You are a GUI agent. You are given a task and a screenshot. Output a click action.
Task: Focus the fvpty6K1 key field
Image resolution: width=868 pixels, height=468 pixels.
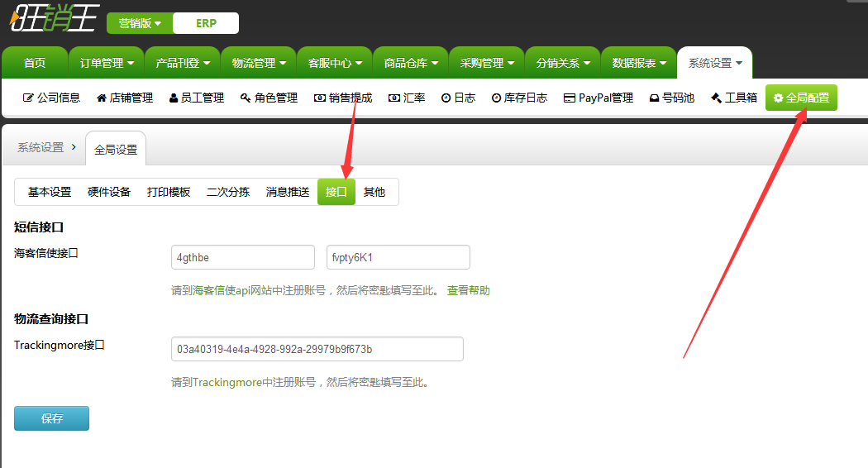pos(398,257)
